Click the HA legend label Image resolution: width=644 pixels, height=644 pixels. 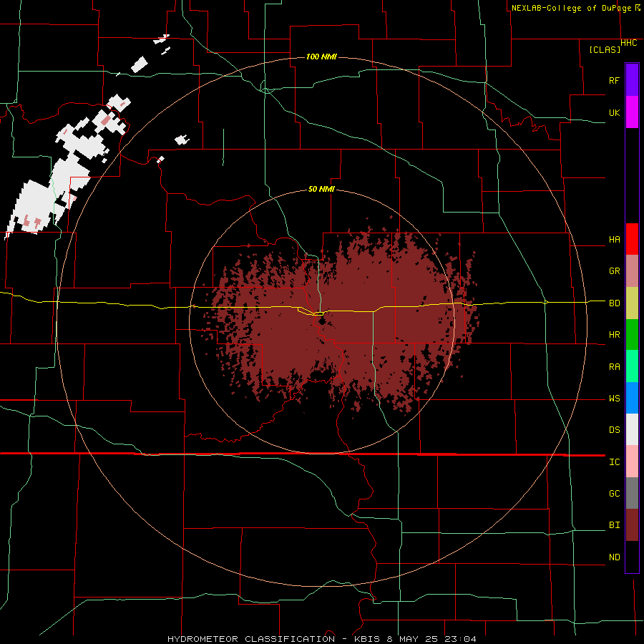pyautogui.click(x=614, y=240)
